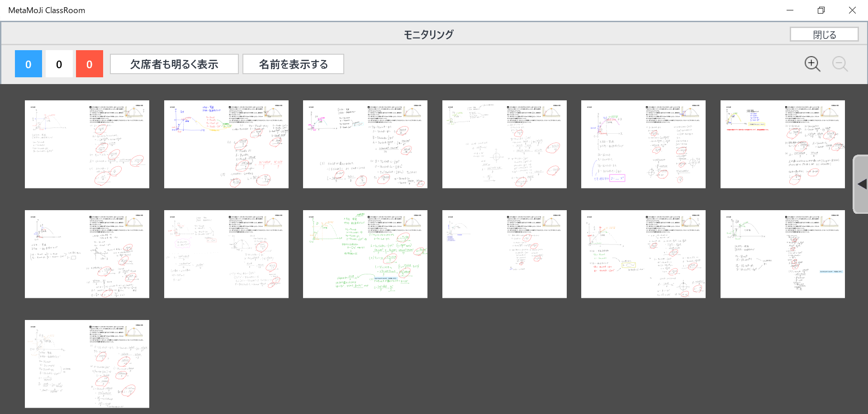Select the white status counter box
This screenshot has width=868, height=414.
click(59, 64)
